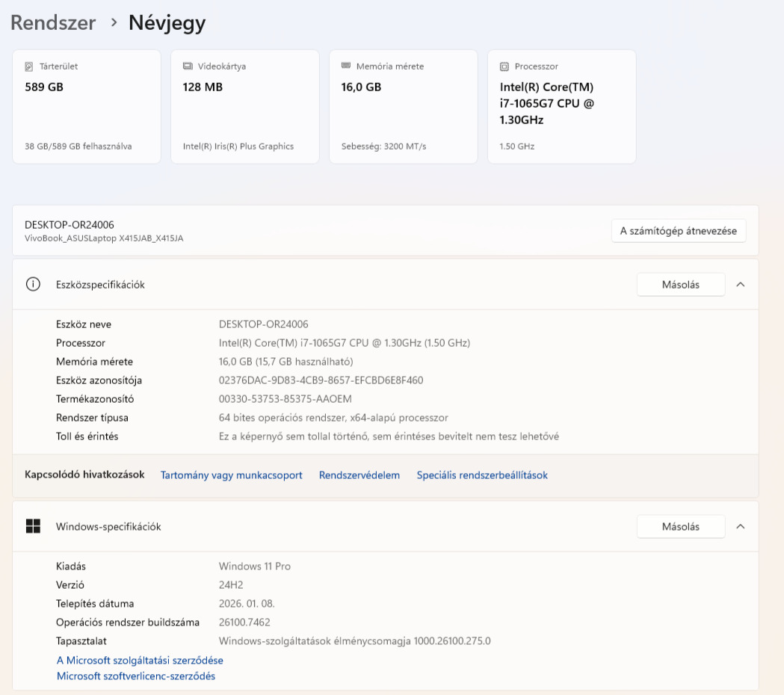Open Tartomány vagy munkacsoport link
784x695 pixels.
pyautogui.click(x=232, y=475)
